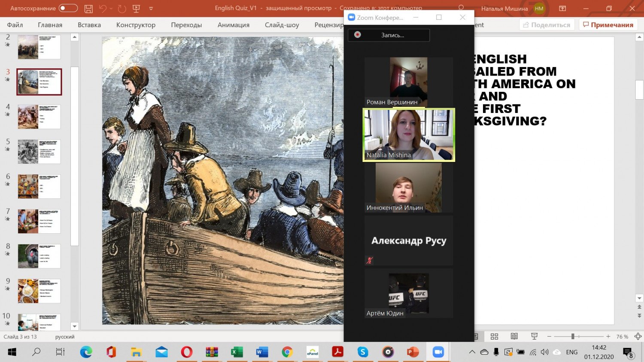Switch to Slide Sorter view icon
The width and height of the screenshot is (644, 362).
click(x=494, y=337)
